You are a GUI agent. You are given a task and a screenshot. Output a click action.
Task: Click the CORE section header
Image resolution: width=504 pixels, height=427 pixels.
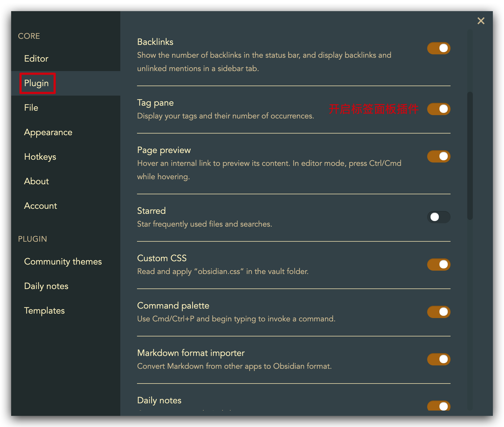click(29, 36)
